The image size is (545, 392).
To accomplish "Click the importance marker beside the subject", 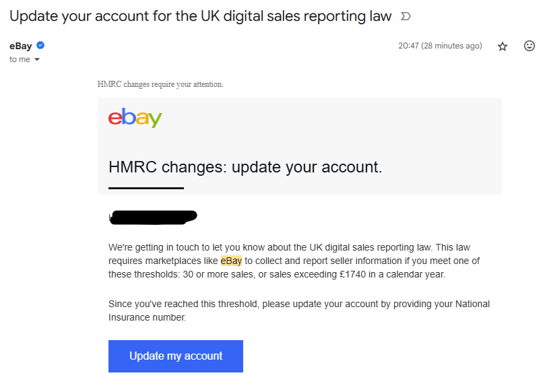I will pos(406,16).
